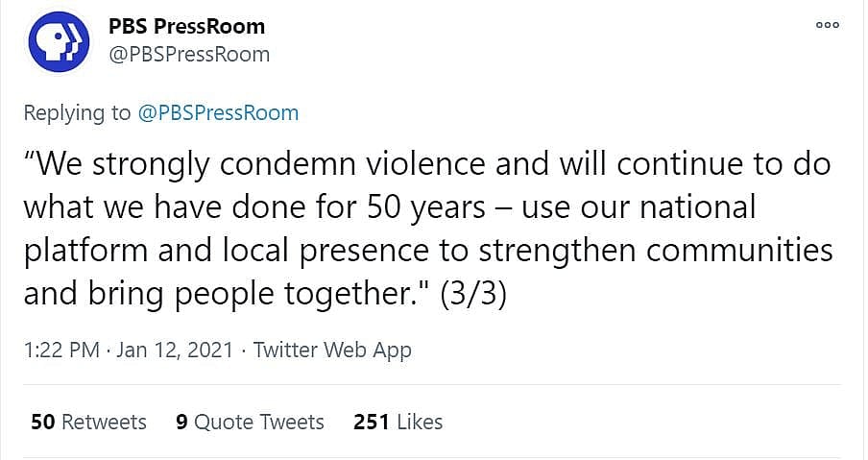Screen dimensions: 868x460
Task: Open @PBSPressRoom mention in Replying to line
Action: click(219, 112)
